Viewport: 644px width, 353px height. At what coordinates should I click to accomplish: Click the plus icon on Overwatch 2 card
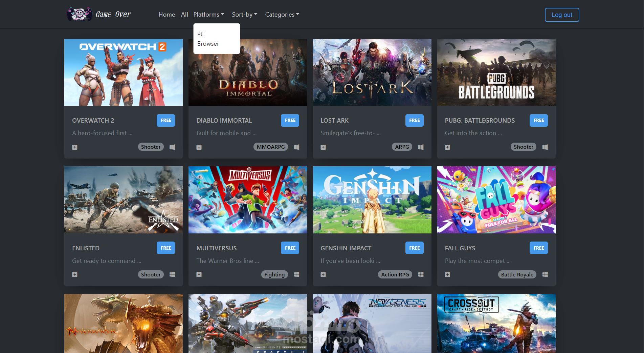point(75,147)
